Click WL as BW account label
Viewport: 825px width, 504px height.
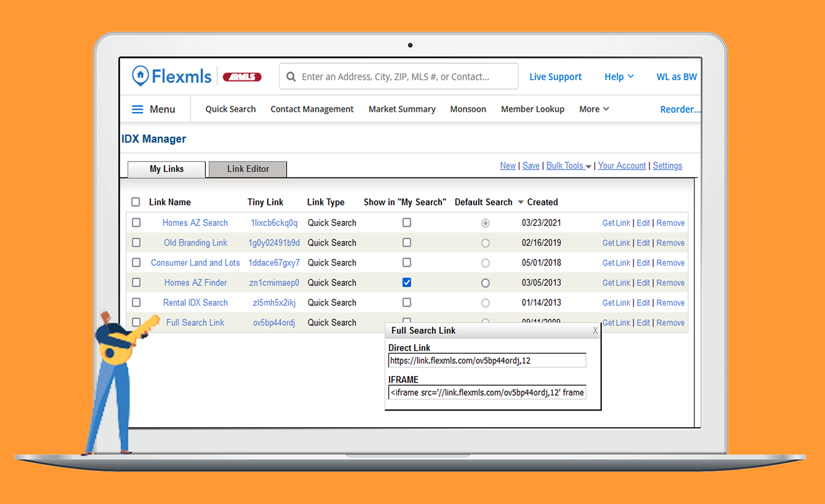[x=676, y=77]
